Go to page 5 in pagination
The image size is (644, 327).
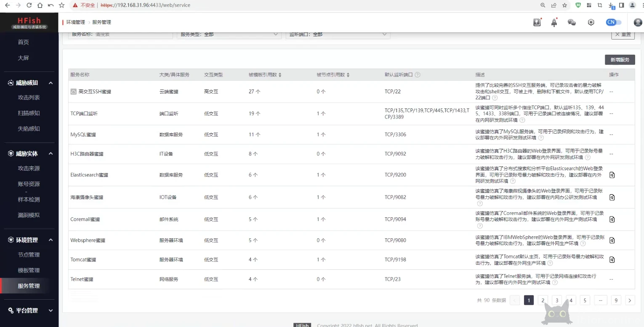(x=585, y=300)
